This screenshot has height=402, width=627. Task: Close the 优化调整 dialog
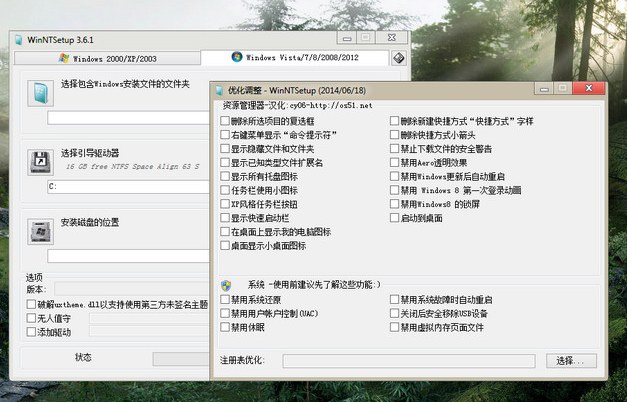589,88
